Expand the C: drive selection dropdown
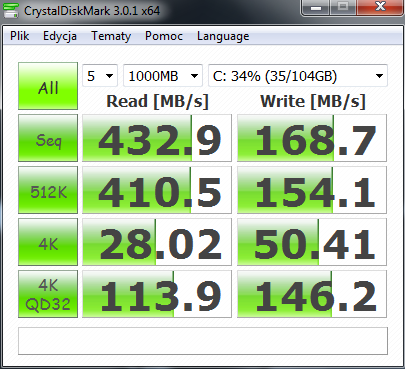 pyautogui.click(x=298, y=76)
